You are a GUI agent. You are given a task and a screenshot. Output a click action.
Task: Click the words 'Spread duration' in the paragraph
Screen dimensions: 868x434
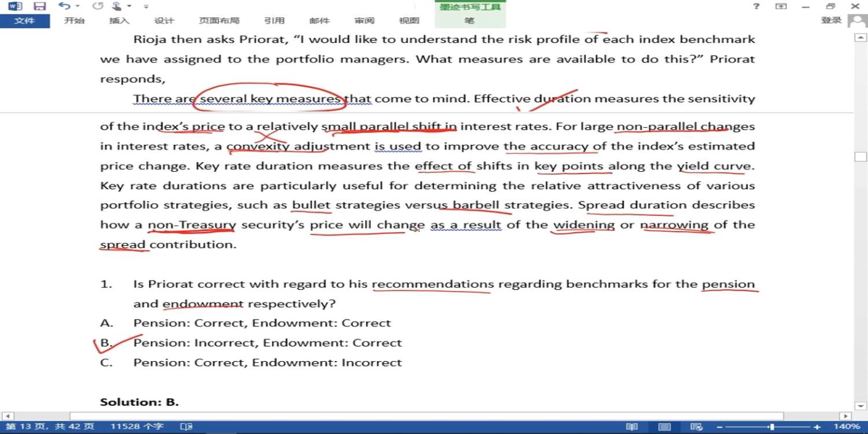tap(632, 205)
